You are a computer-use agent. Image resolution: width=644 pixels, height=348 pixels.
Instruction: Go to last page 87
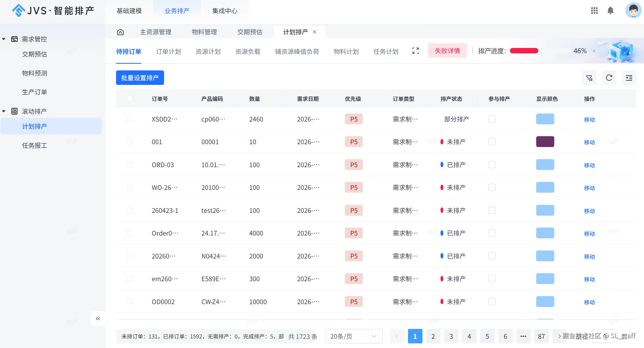click(541, 336)
